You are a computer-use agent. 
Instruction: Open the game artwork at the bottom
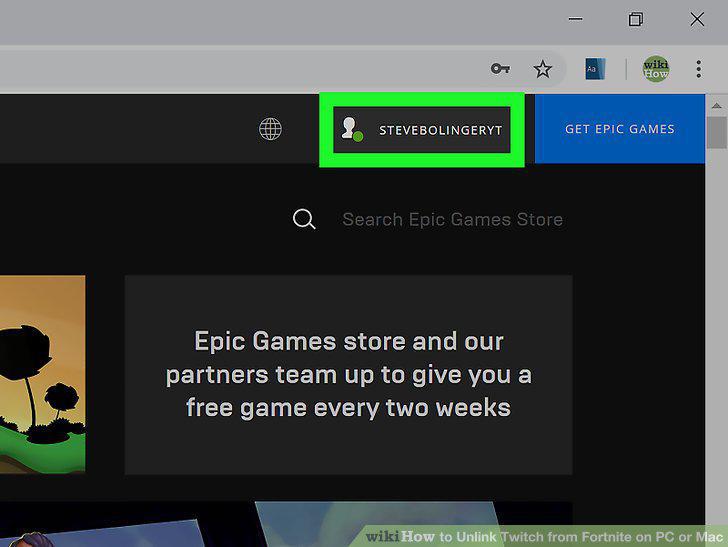point(286,524)
